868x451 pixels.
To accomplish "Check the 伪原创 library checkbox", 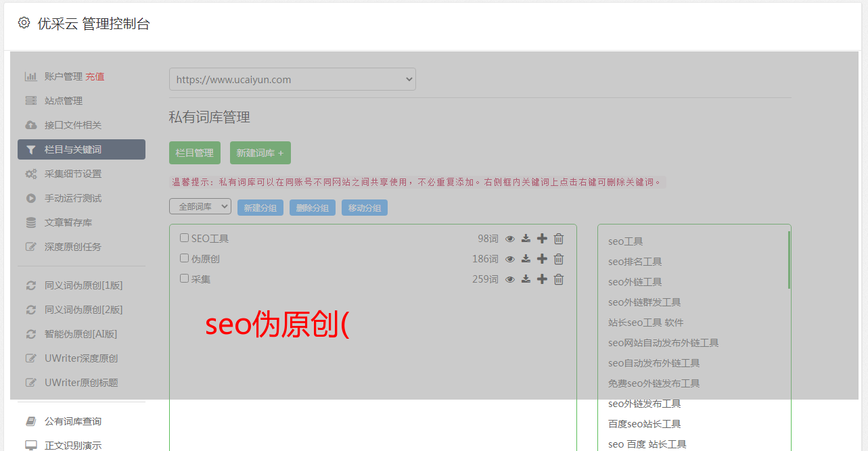I will (x=184, y=258).
